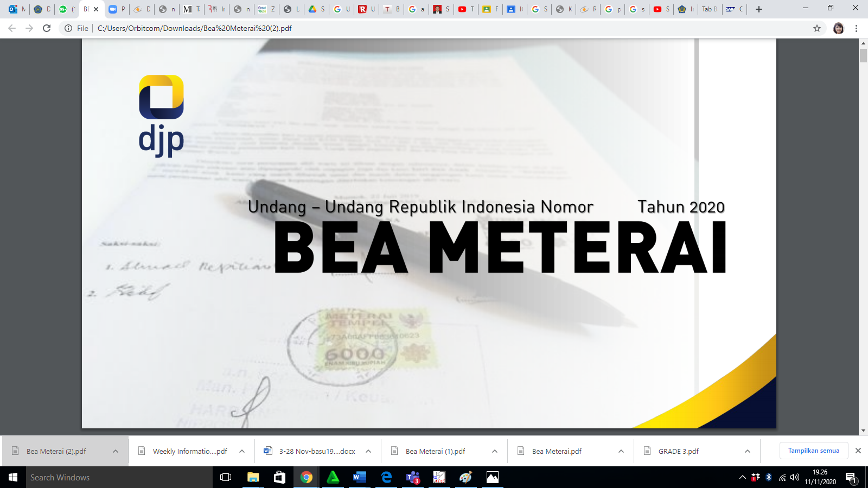Open the Zoom browser tab

point(116,9)
